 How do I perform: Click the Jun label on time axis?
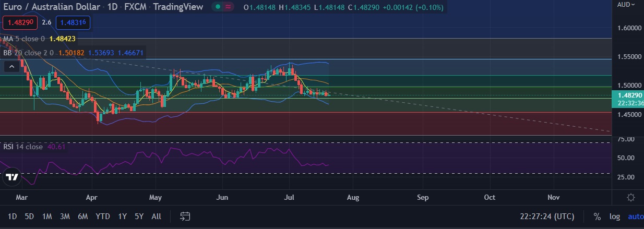222,198
